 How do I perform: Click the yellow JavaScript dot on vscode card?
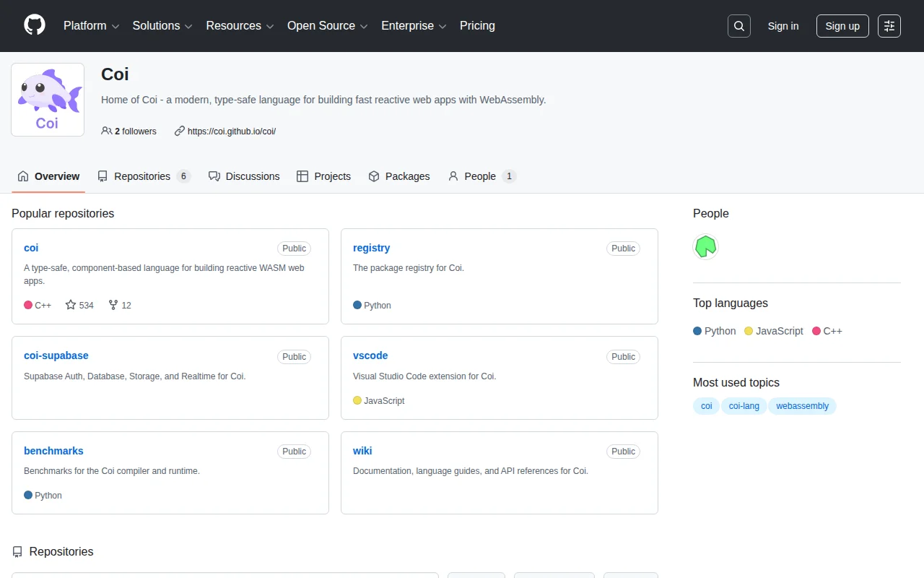click(x=357, y=400)
